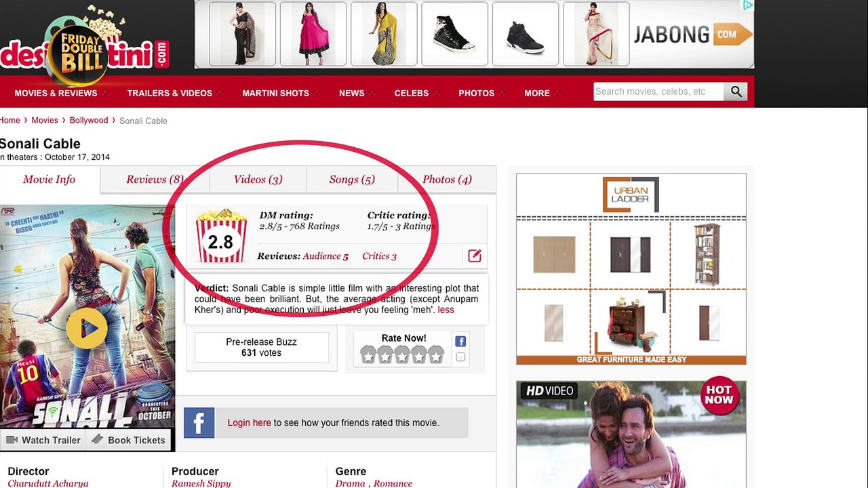Click the '2.8/5 - 768 Ratings' text
Viewport: 868px width, 488px height.
tap(299, 226)
